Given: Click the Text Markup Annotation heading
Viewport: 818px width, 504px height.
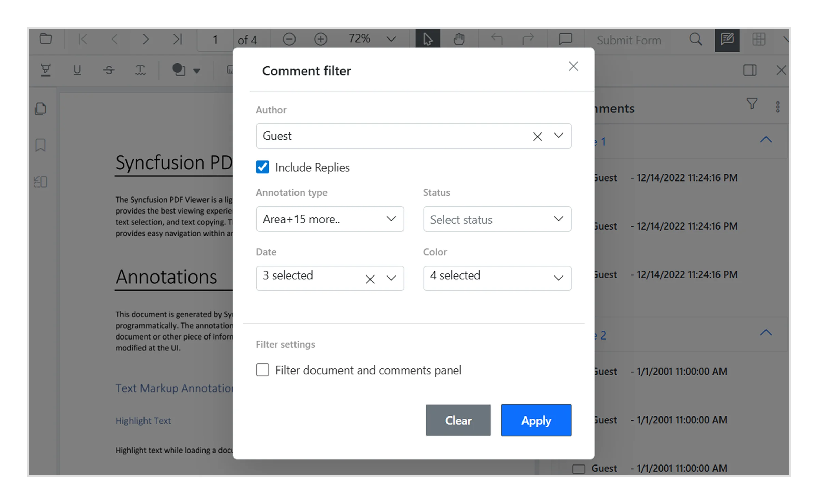Looking at the screenshot, I should click(174, 388).
